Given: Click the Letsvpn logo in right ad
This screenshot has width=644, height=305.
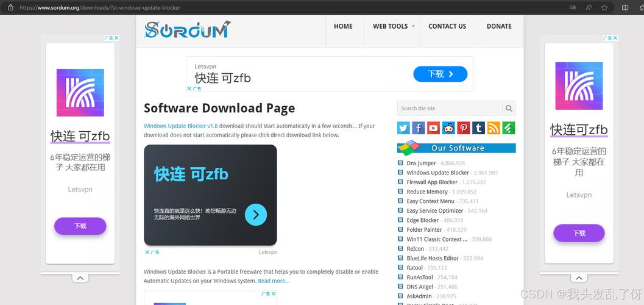Looking at the screenshot, I should 579,86.
